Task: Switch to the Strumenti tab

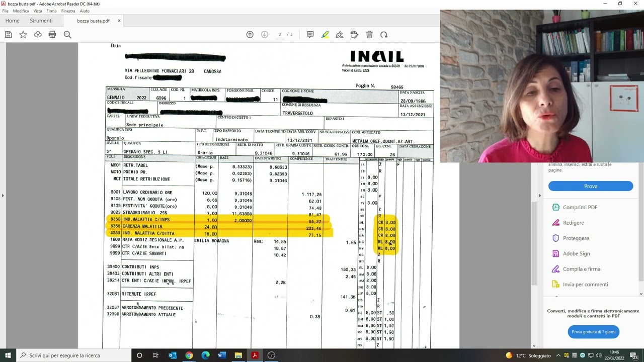Action: coord(41,21)
